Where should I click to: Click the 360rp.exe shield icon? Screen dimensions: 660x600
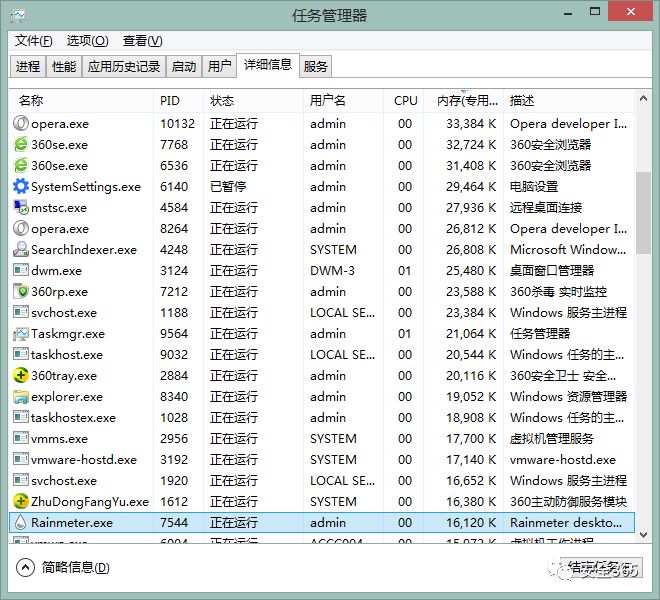pos(21,291)
